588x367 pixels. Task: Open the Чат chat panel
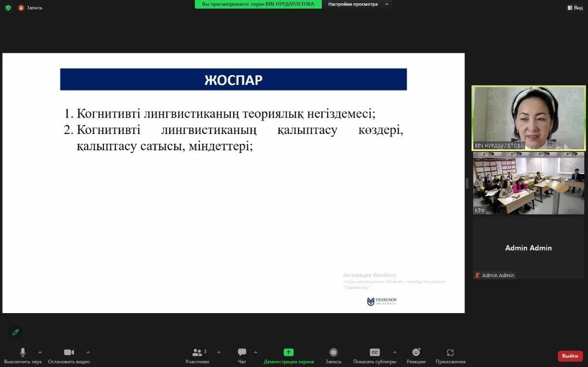242,356
